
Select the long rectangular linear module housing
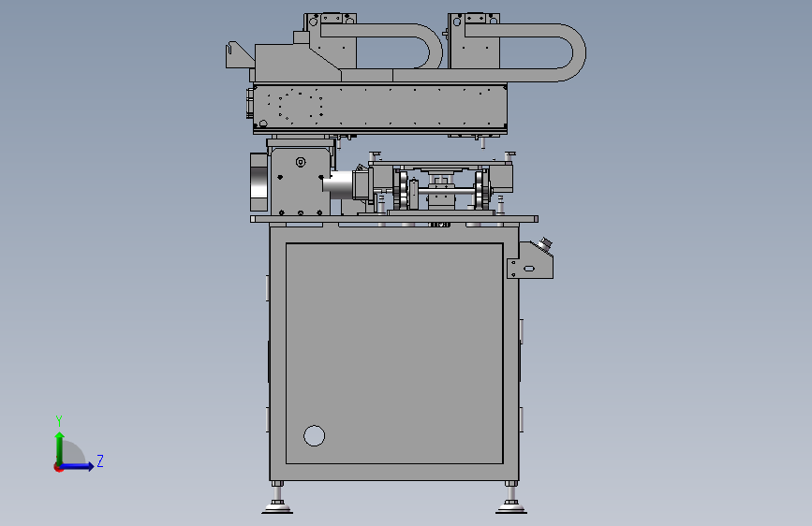pyautogui.click(x=379, y=108)
